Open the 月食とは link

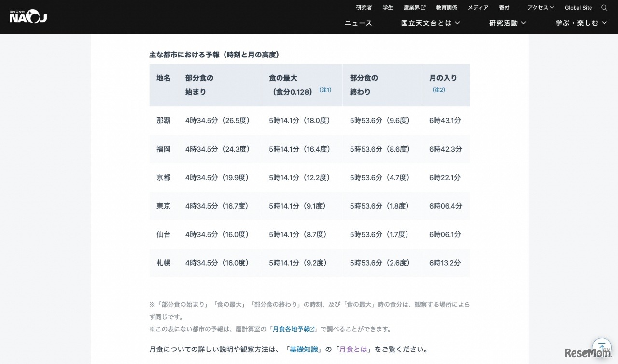click(353, 350)
